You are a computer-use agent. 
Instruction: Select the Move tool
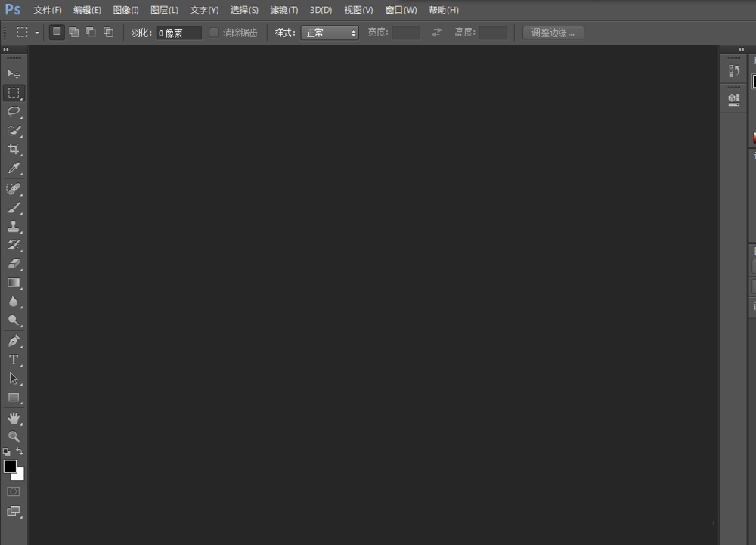click(14, 74)
